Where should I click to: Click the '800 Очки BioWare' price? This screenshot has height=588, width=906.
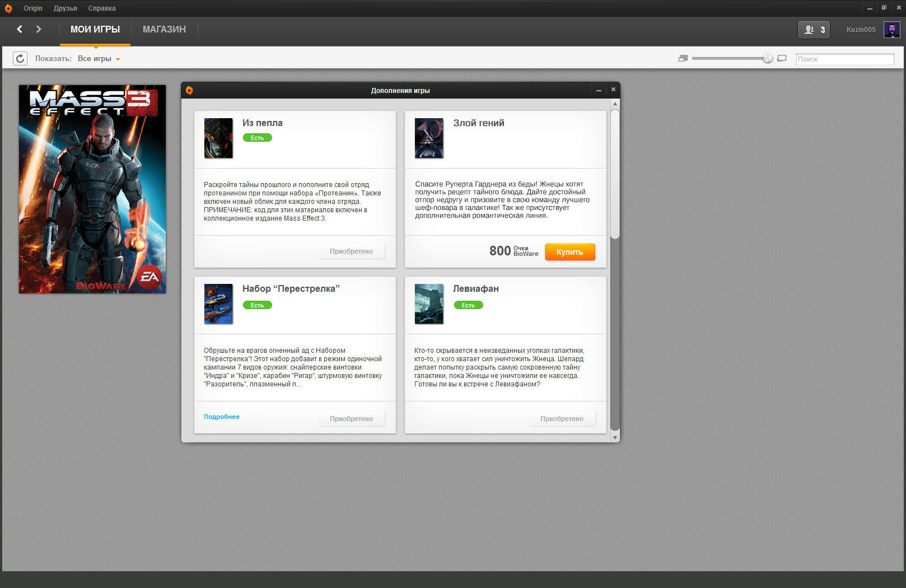(514, 251)
